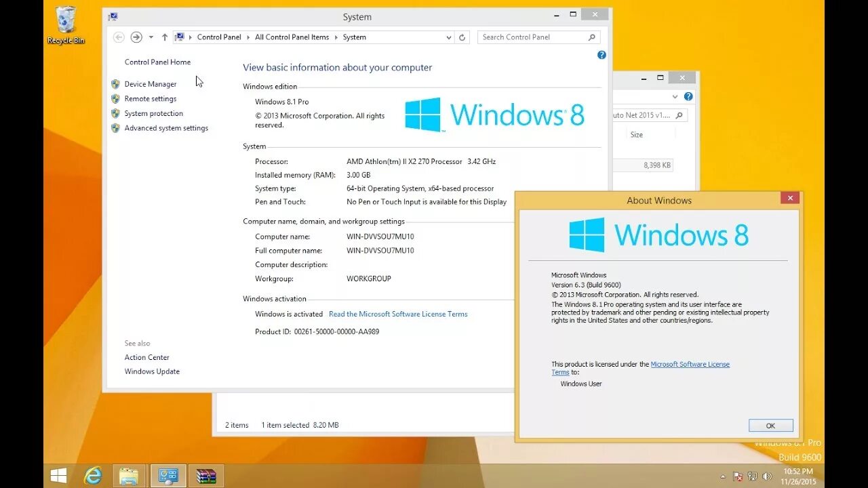Viewport: 868px width, 488px height.
Task: Switch to Control Panel taskbar button
Action: (167, 476)
